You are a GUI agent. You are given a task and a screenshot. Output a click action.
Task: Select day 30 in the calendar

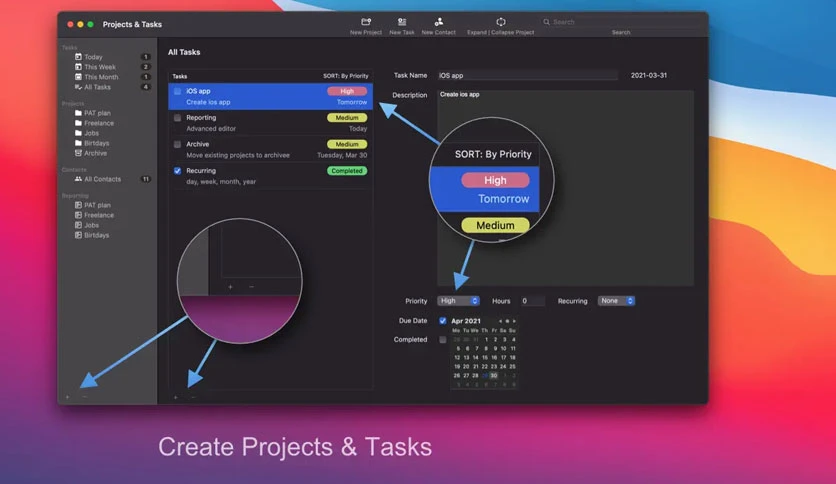(494, 376)
